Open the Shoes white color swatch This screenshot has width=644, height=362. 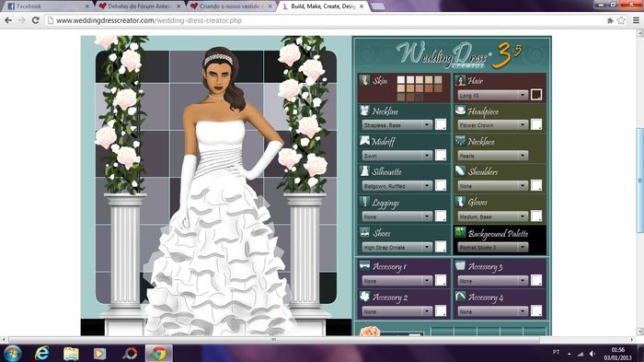tap(441, 247)
